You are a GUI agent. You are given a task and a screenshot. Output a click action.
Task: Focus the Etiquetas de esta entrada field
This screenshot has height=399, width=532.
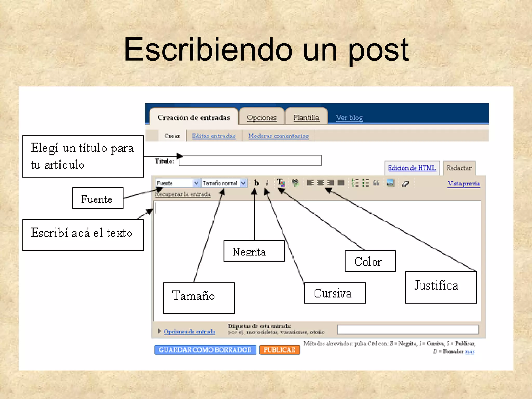(408, 330)
